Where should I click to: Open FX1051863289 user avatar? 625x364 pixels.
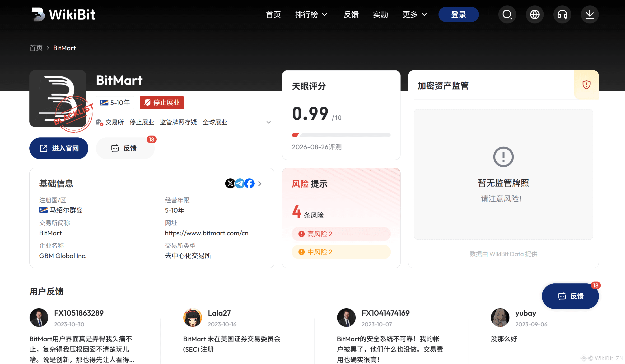pos(39,318)
